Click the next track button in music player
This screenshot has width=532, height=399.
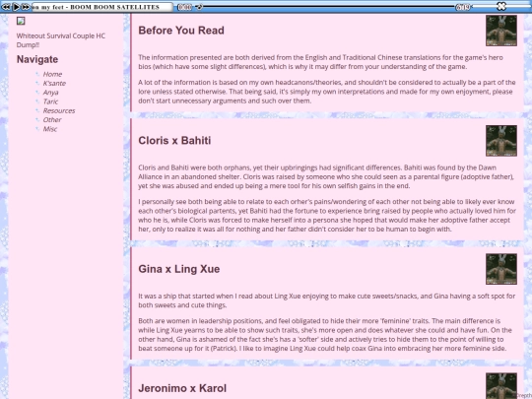click(x=26, y=7)
